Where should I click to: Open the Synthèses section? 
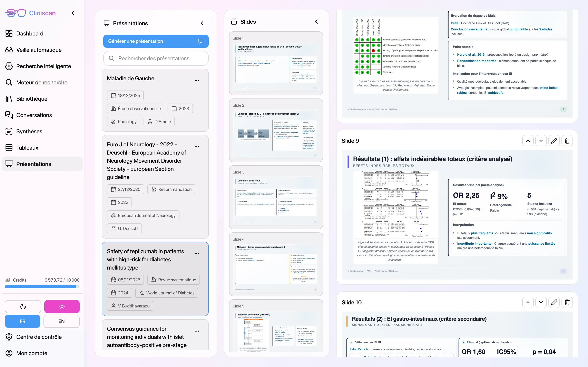point(29,131)
